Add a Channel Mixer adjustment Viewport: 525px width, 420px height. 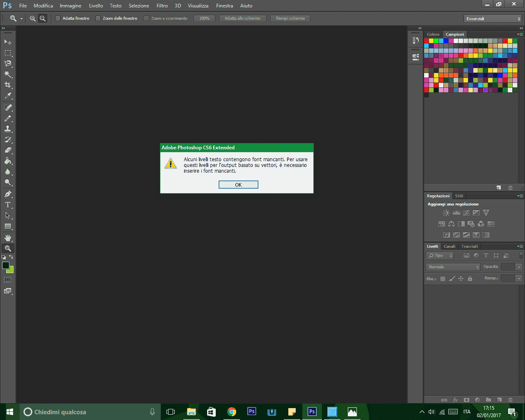(481, 224)
